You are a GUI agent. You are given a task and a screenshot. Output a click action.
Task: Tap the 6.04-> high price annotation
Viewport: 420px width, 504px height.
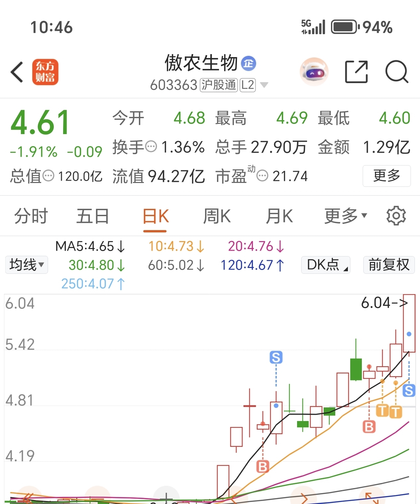(384, 303)
